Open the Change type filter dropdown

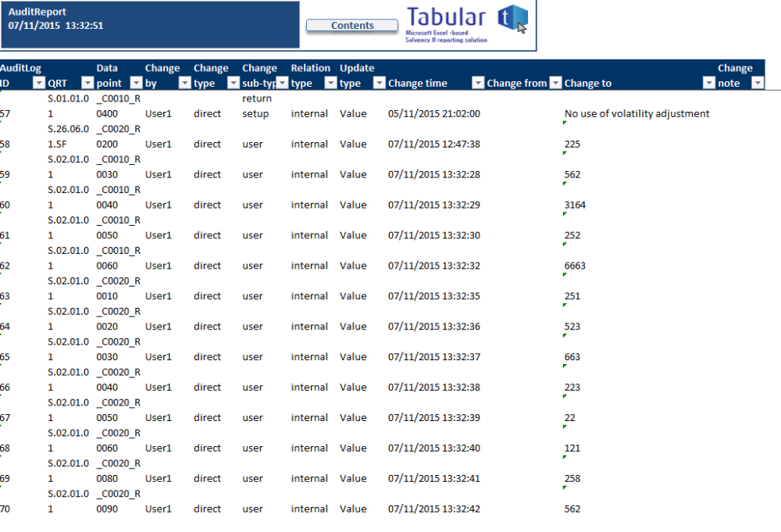[x=233, y=84]
